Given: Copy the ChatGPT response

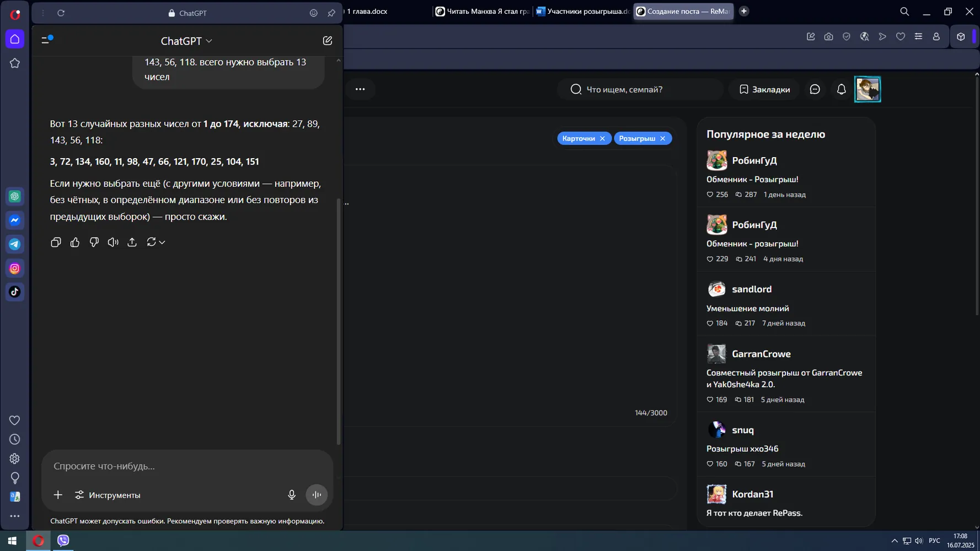Looking at the screenshot, I should (56, 242).
